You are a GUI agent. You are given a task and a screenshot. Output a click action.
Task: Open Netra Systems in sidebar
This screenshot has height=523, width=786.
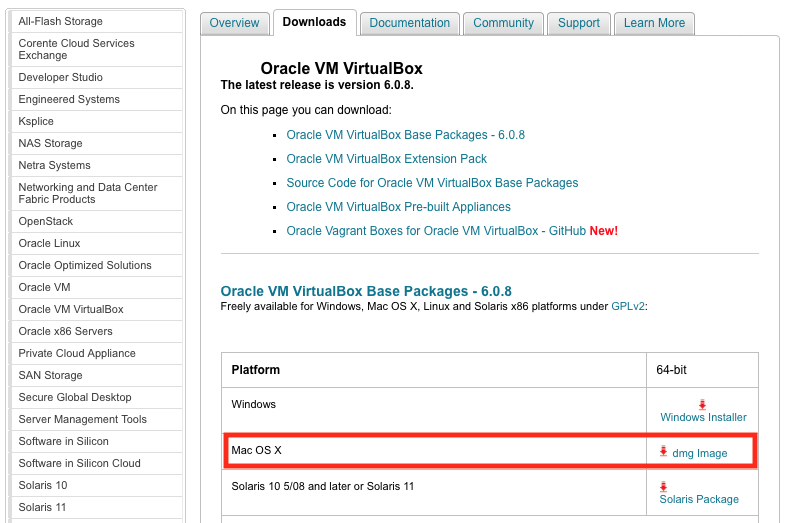click(x=96, y=165)
